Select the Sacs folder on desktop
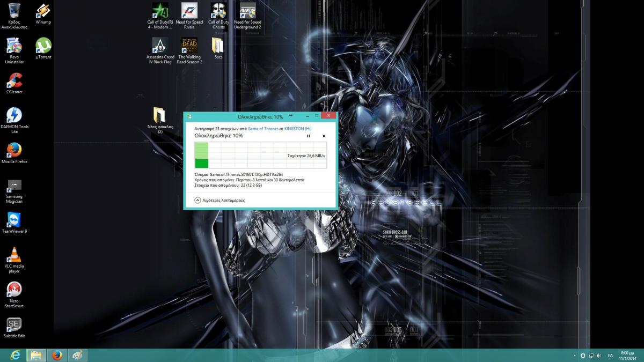This screenshot has width=644, height=362. tap(218, 48)
